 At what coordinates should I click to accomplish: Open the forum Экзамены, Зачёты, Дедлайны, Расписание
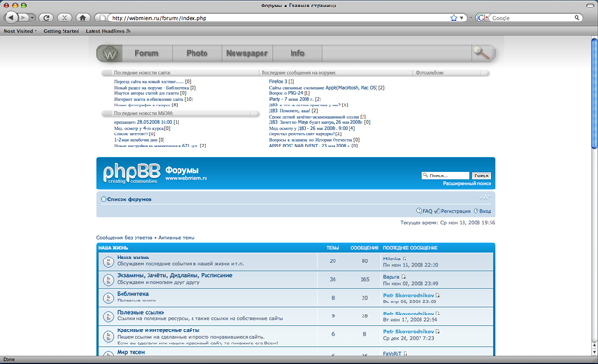tap(175, 275)
